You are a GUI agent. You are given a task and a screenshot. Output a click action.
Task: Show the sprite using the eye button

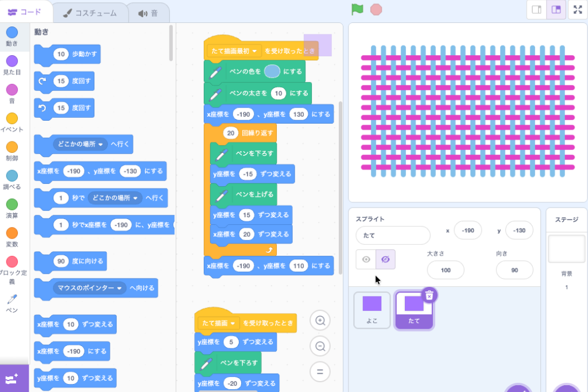click(x=366, y=259)
